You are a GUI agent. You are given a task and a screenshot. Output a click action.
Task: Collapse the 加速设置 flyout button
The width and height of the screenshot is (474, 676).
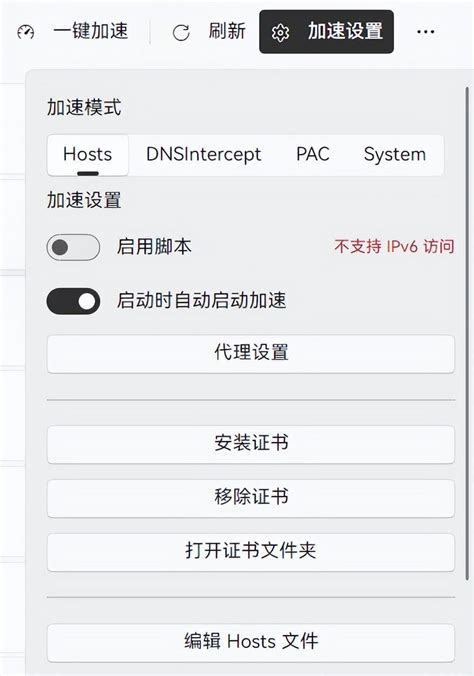(x=326, y=32)
